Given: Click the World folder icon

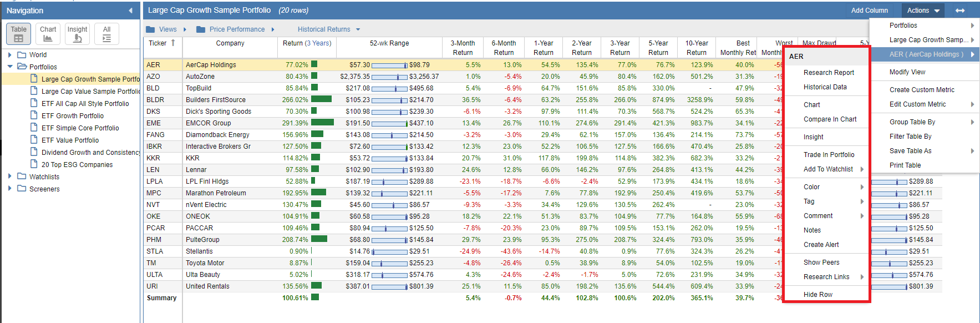Looking at the screenshot, I should [x=22, y=55].
